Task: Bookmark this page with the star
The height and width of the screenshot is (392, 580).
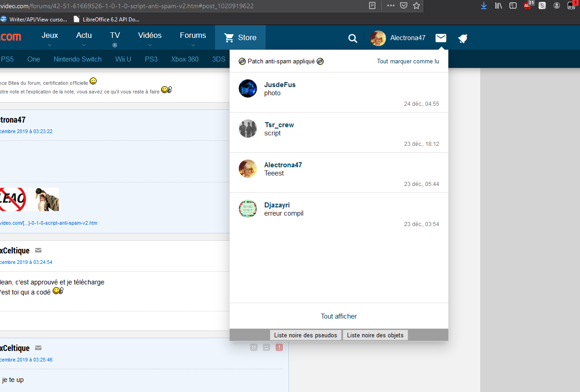Action: (416, 5)
